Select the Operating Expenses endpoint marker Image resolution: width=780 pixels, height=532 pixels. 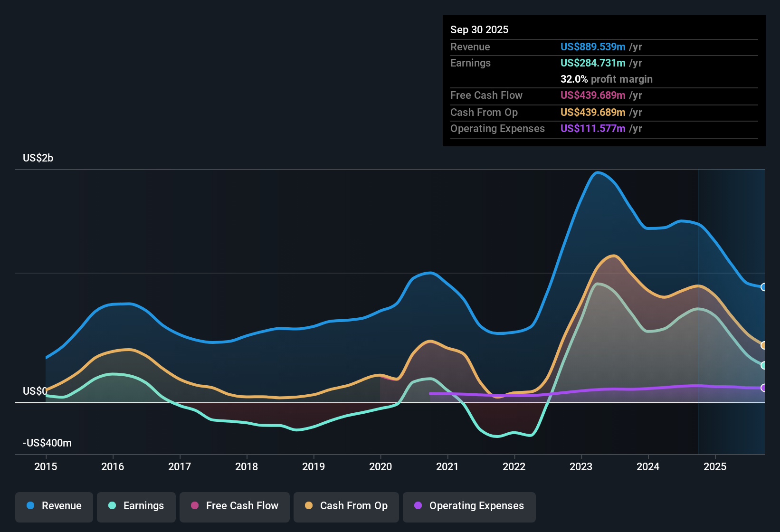[x=764, y=388]
